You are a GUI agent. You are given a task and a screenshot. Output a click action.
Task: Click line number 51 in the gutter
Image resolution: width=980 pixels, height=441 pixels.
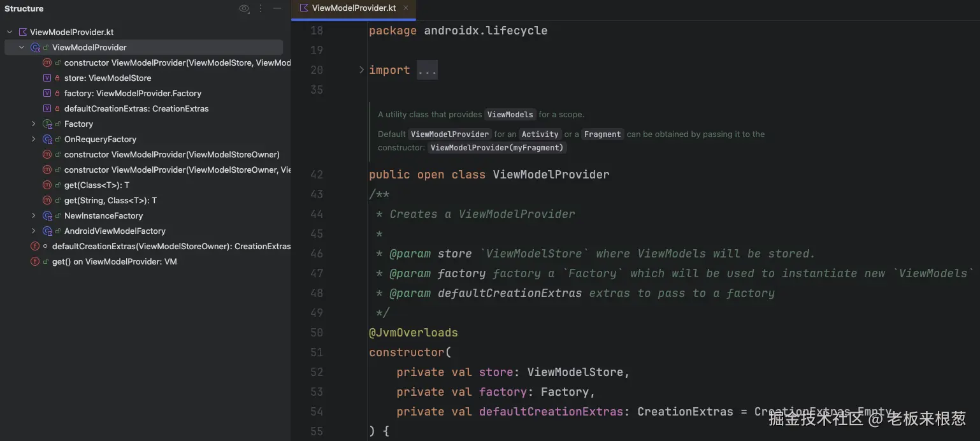point(316,352)
